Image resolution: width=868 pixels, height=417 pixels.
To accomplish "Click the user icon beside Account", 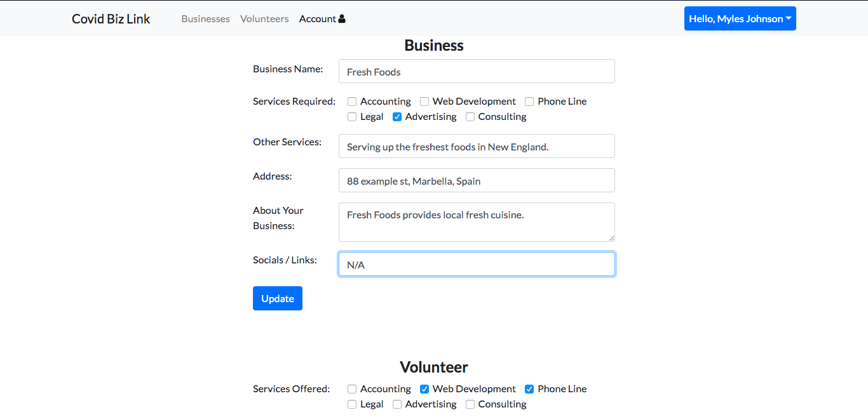I will click(342, 19).
